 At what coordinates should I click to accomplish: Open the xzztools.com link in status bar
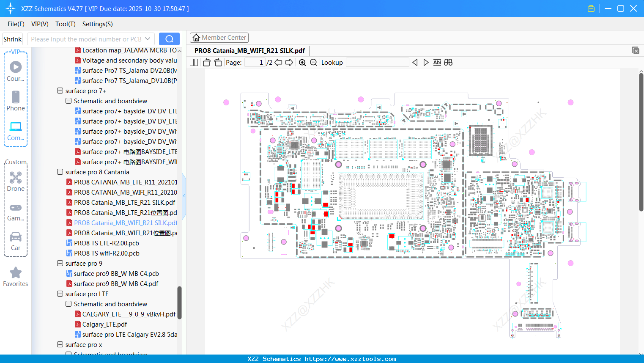[350, 359]
